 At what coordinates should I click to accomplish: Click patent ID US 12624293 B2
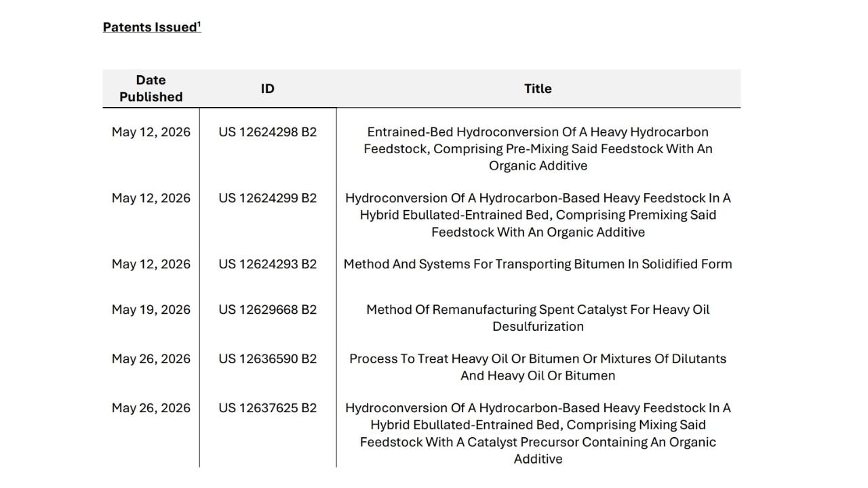click(268, 264)
